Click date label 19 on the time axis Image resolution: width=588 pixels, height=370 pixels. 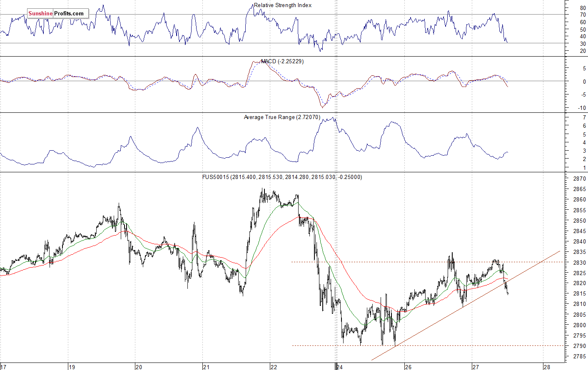72,367
